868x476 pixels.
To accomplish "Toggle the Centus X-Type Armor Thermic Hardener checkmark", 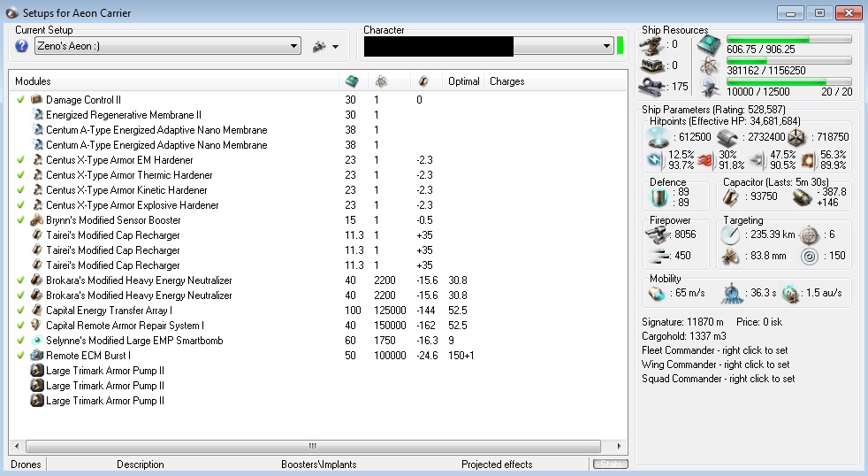I will (x=20, y=174).
